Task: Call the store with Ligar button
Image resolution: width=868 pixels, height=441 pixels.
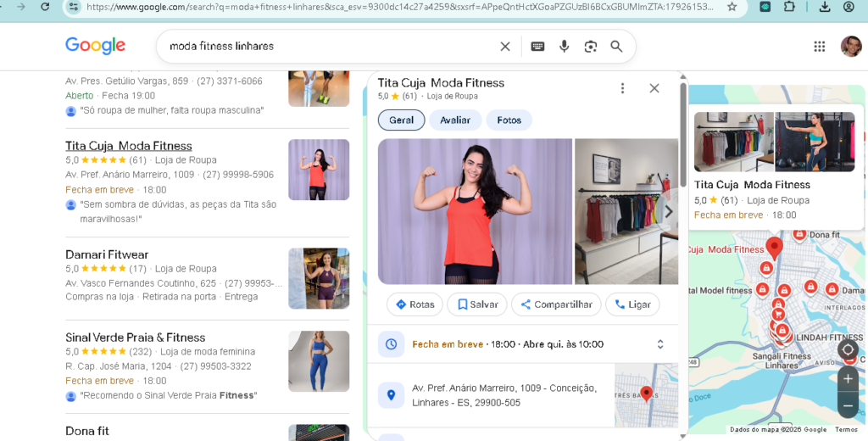Action: (632, 304)
